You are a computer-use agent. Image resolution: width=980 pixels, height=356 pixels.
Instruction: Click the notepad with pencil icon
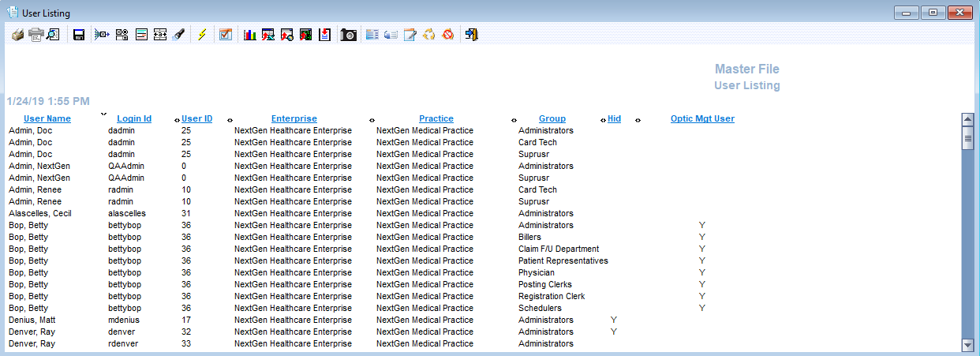(x=410, y=35)
